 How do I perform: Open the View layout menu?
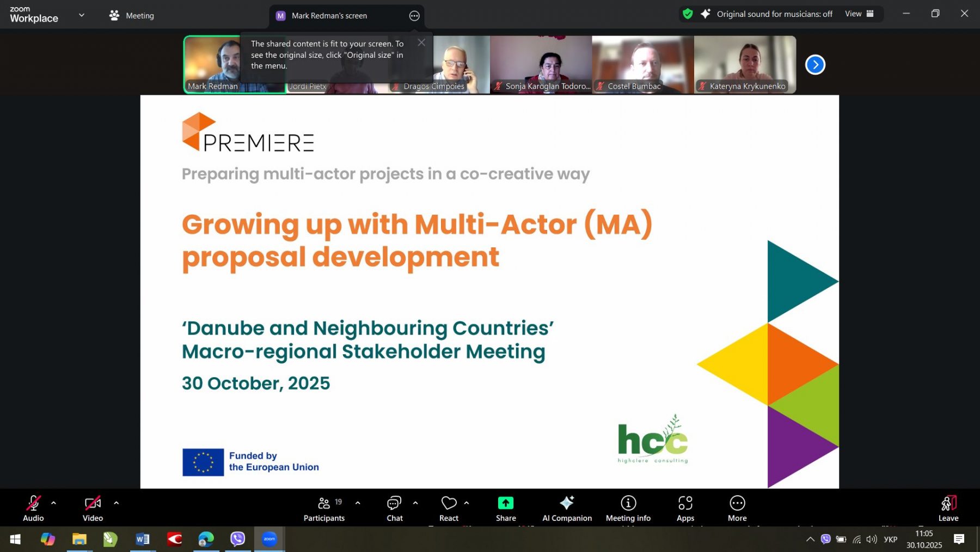[x=859, y=14]
